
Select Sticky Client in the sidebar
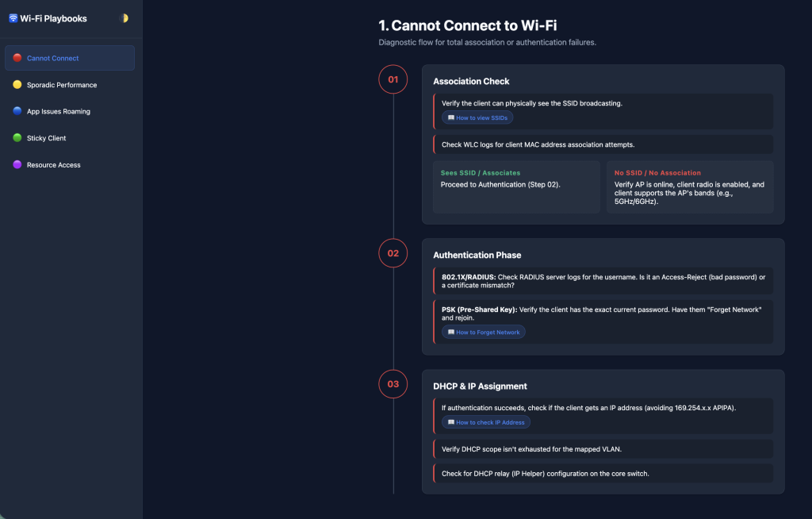(46, 138)
